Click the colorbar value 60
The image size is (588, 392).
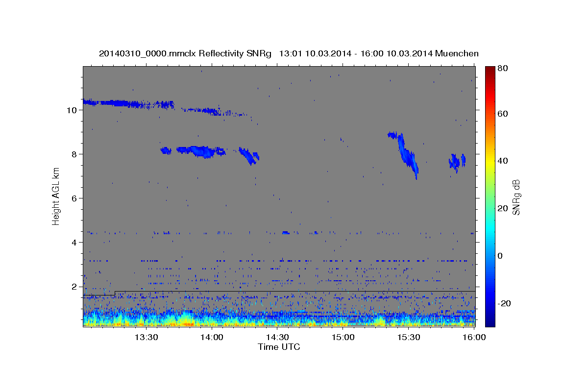click(504, 114)
